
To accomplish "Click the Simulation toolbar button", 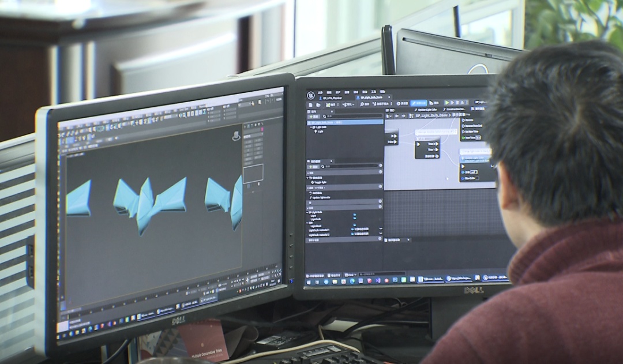I will [x=434, y=103].
